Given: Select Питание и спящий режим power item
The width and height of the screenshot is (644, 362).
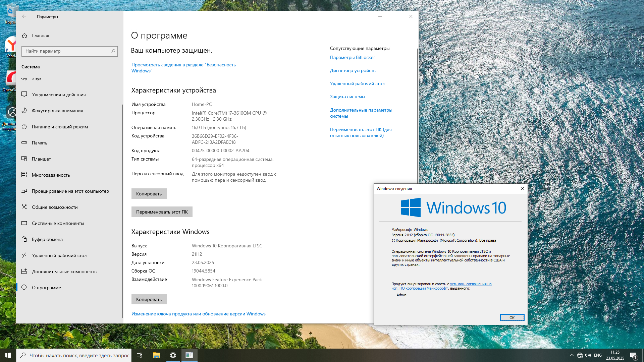Looking at the screenshot, I should tap(60, 127).
